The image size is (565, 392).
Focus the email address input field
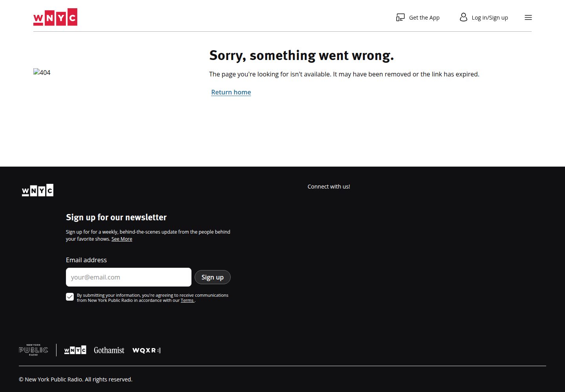pos(129,277)
